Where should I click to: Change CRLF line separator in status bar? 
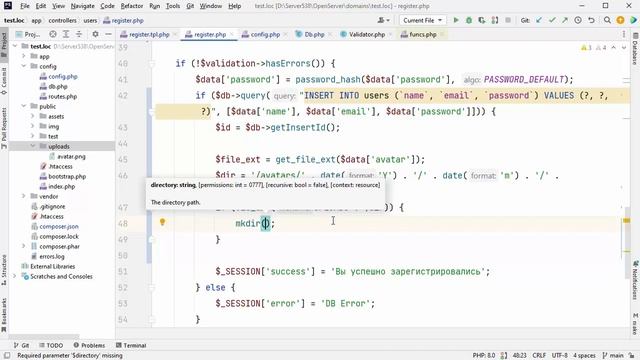pos(539,356)
